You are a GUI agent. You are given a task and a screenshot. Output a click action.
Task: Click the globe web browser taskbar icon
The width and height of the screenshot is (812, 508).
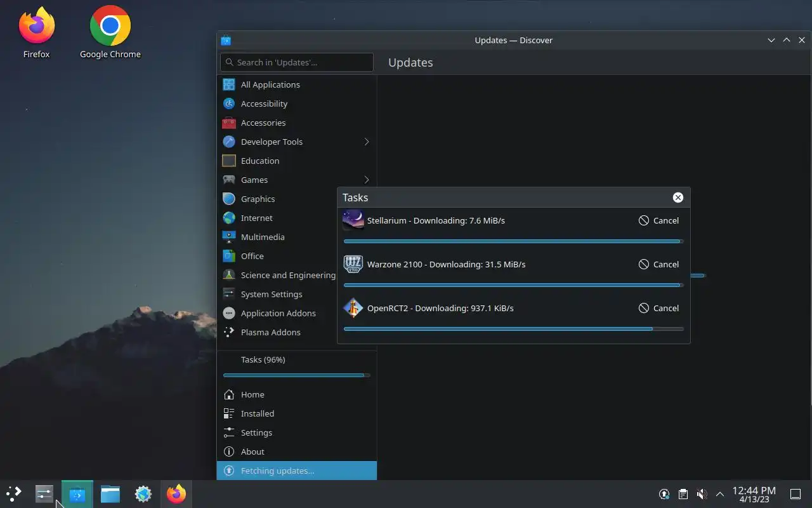tap(143, 493)
